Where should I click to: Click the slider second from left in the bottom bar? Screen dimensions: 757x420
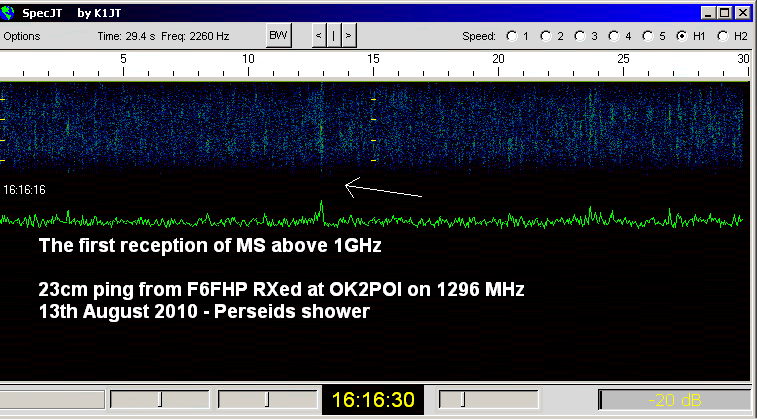point(160,400)
